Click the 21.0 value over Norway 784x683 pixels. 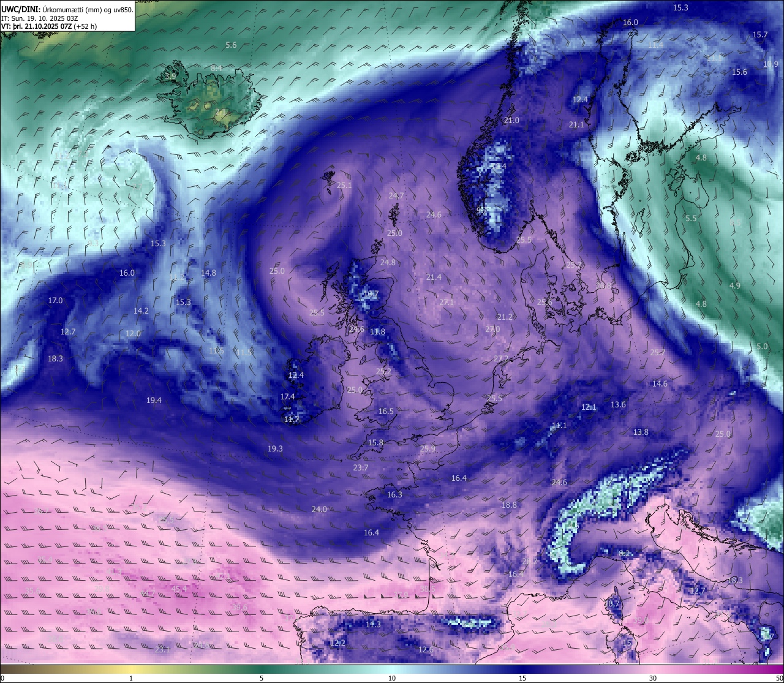pyautogui.click(x=511, y=121)
